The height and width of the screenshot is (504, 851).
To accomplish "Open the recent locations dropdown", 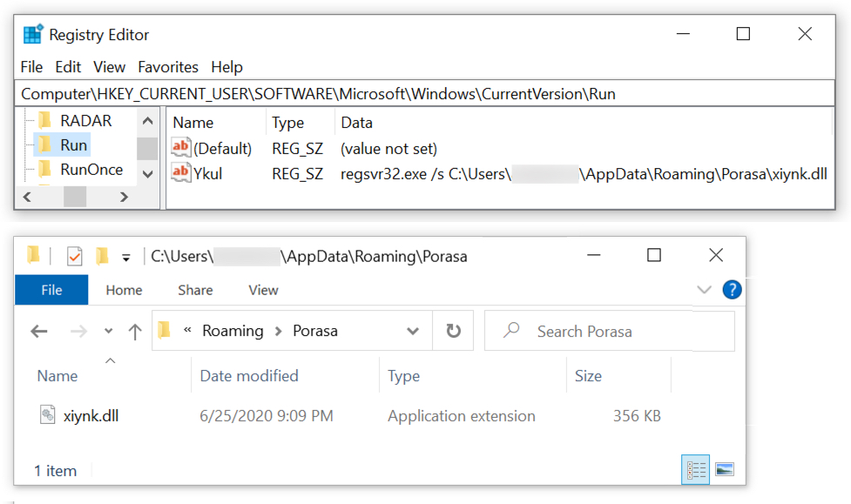I will point(109,331).
